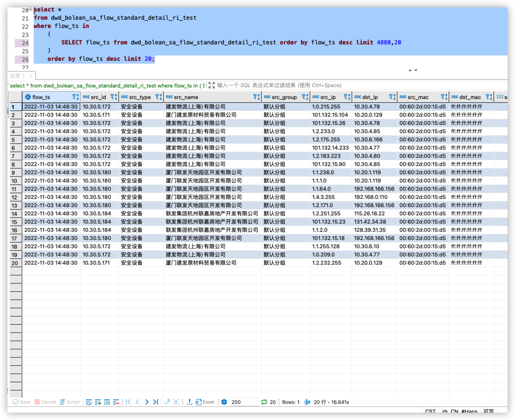Open filter dropdown on the dst_ip column

[x=391, y=97]
